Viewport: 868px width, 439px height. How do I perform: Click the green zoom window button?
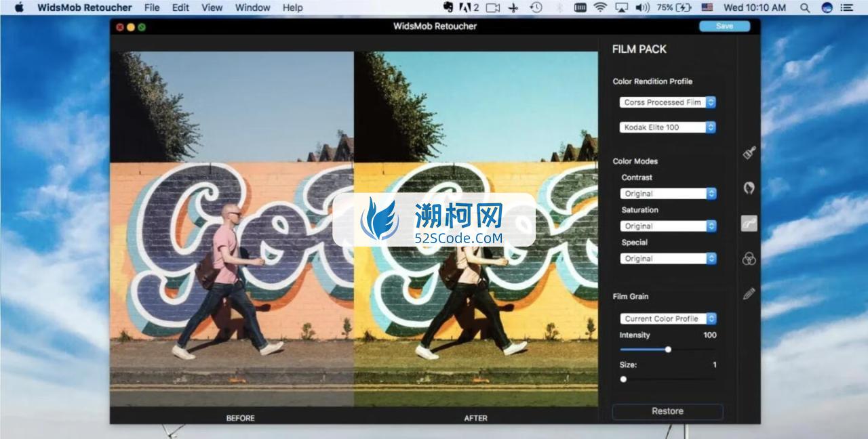(142, 27)
